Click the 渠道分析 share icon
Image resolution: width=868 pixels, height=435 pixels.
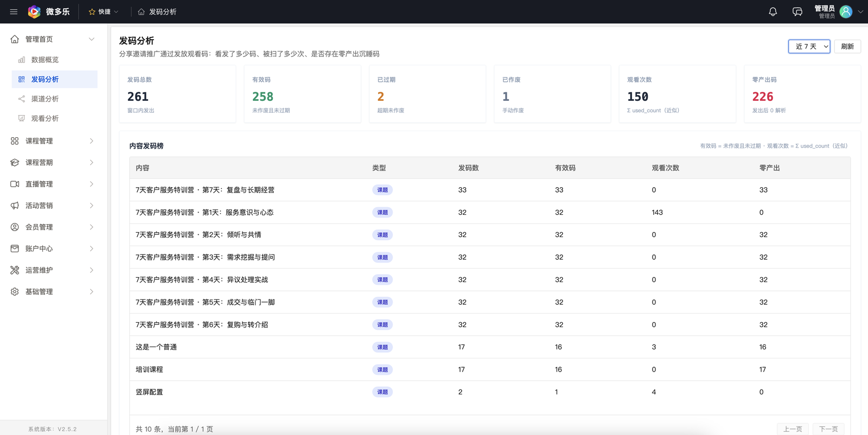tap(22, 99)
